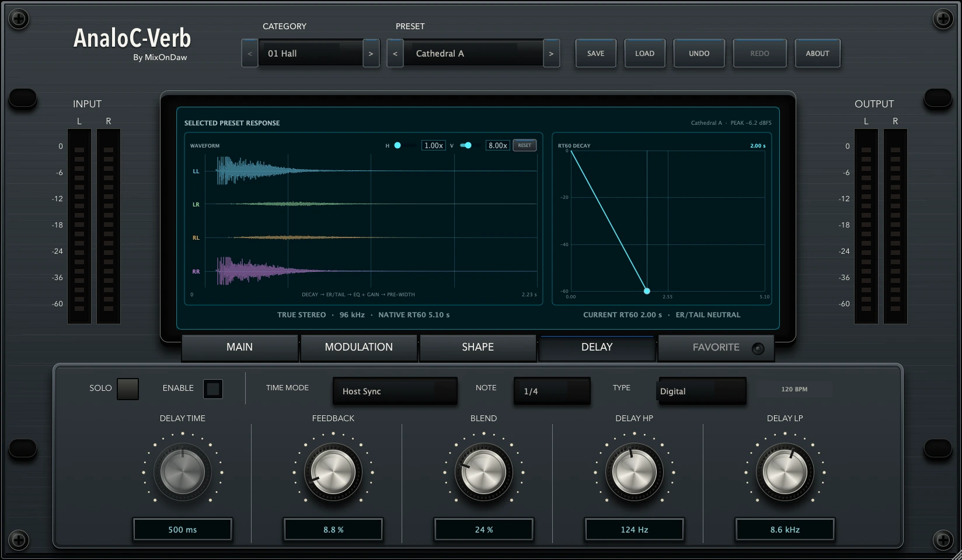Click the RR channel waveform
Screen dimensions: 962x560
coord(371,271)
